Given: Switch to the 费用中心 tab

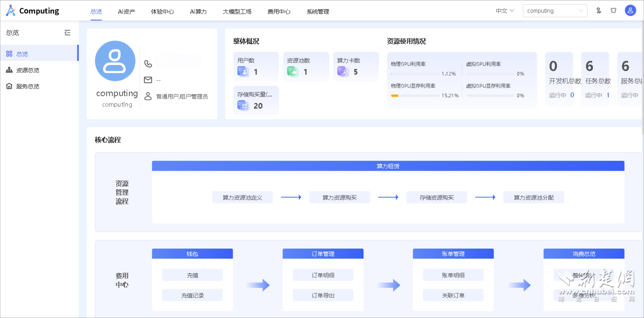Looking at the screenshot, I should point(279,11).
